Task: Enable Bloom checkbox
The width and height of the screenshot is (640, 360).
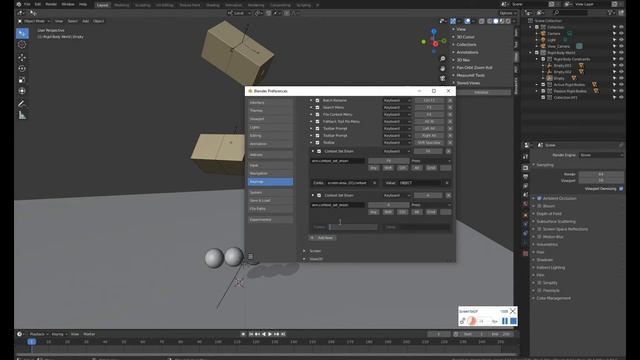Action: tap(539, 206)
